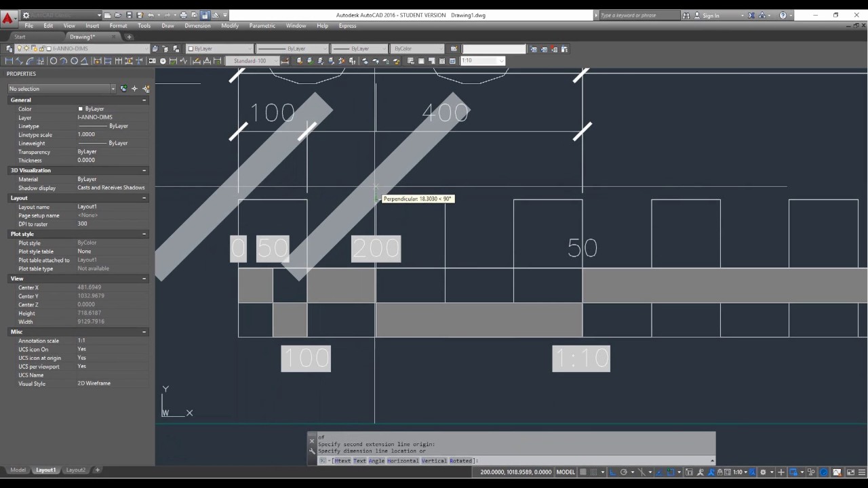Toggle the MODEL space button in status bar
This screenshot has width=868, height=488.
[566, 472]
